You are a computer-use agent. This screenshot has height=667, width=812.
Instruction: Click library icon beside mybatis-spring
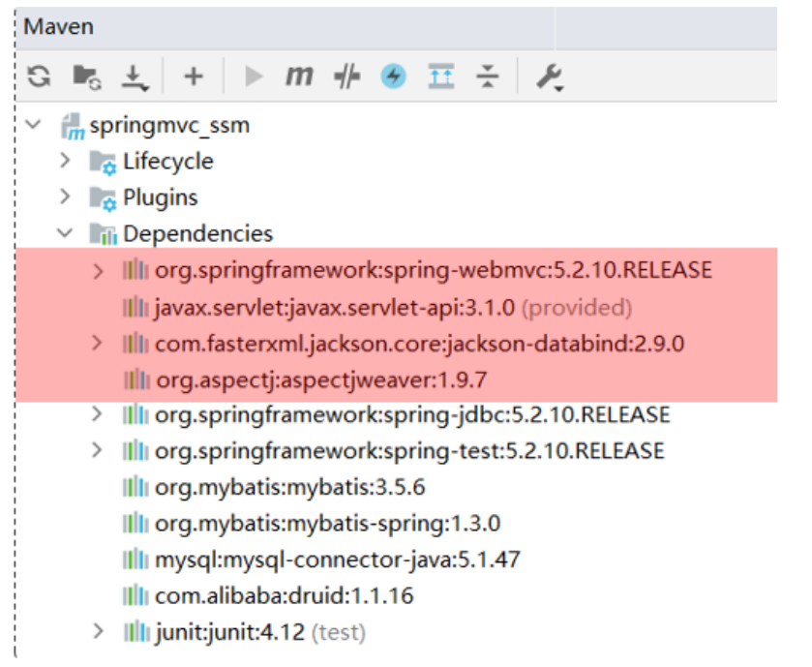point(135,524)
